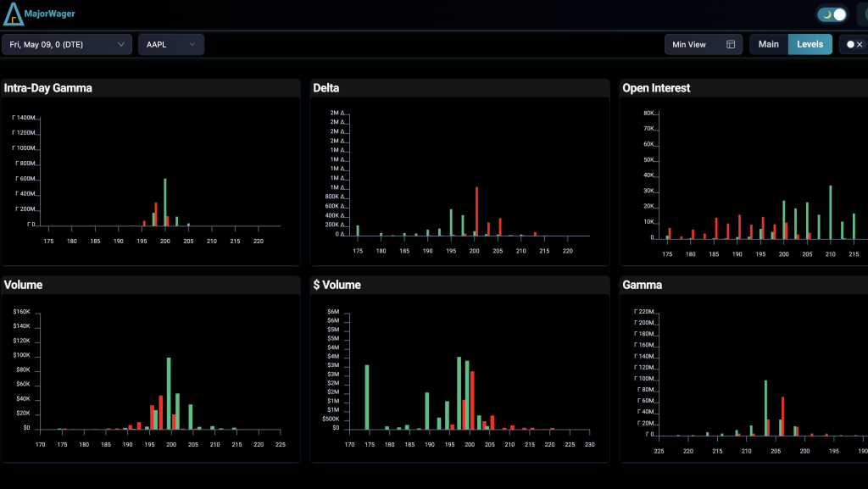The height and width of the screenshot is (489, 868).
Task: Open the Fri, May 09 expiration dropdown
Action: point(67,44)
